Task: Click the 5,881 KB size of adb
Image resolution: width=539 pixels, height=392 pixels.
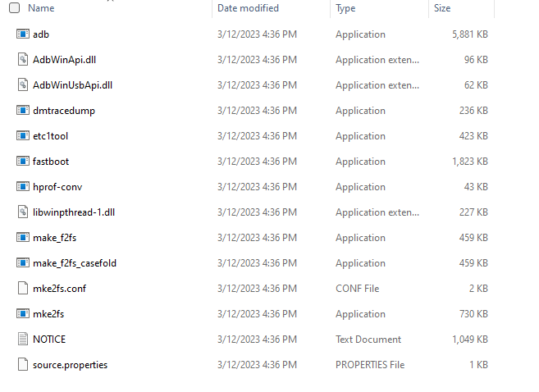Action: (x=469, y=34)
